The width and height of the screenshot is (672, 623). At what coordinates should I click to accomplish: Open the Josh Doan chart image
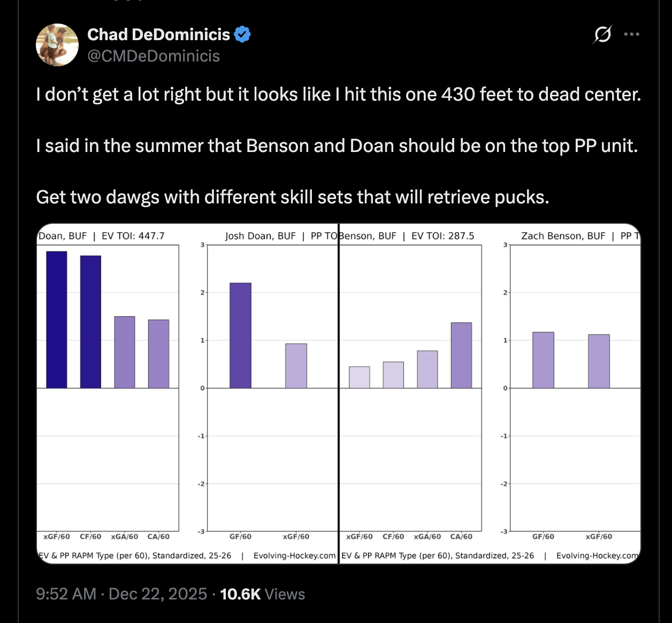[187, 393]
